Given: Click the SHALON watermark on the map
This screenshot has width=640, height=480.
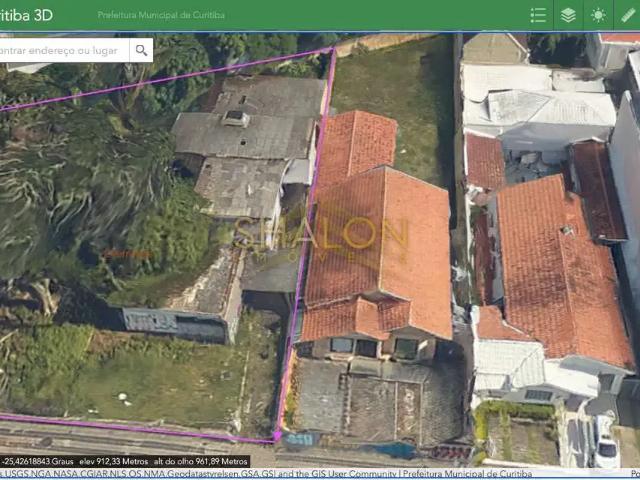Looking at the screenshot, I should click(x=322, y=236).
